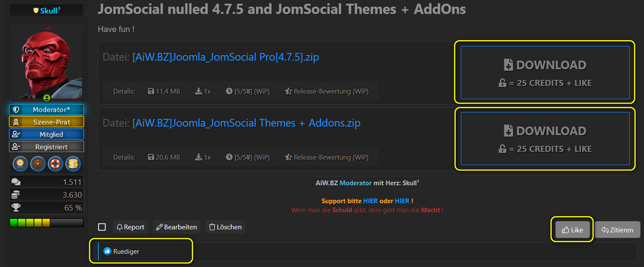
Task: Click download count icon in Themes + Addons row
Action: pyautogui.click(x=199, y=157)
